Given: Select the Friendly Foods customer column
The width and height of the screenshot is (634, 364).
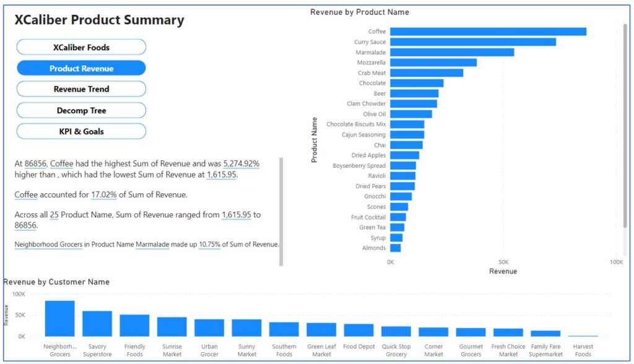Looking at the screenshot, I should [x=134, y=326].
